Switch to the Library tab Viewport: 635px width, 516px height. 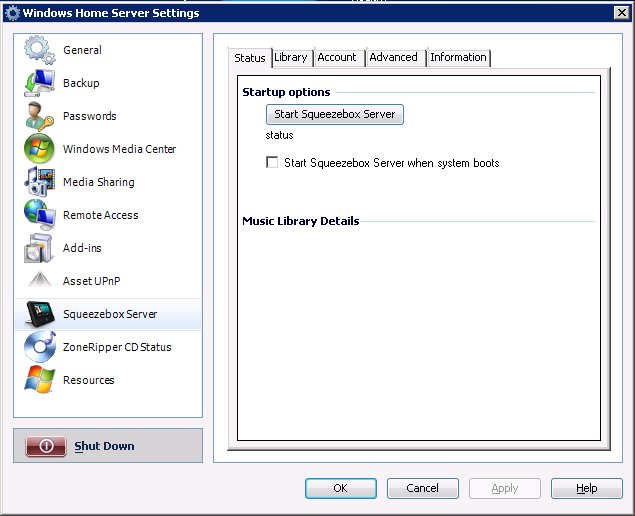291,58
